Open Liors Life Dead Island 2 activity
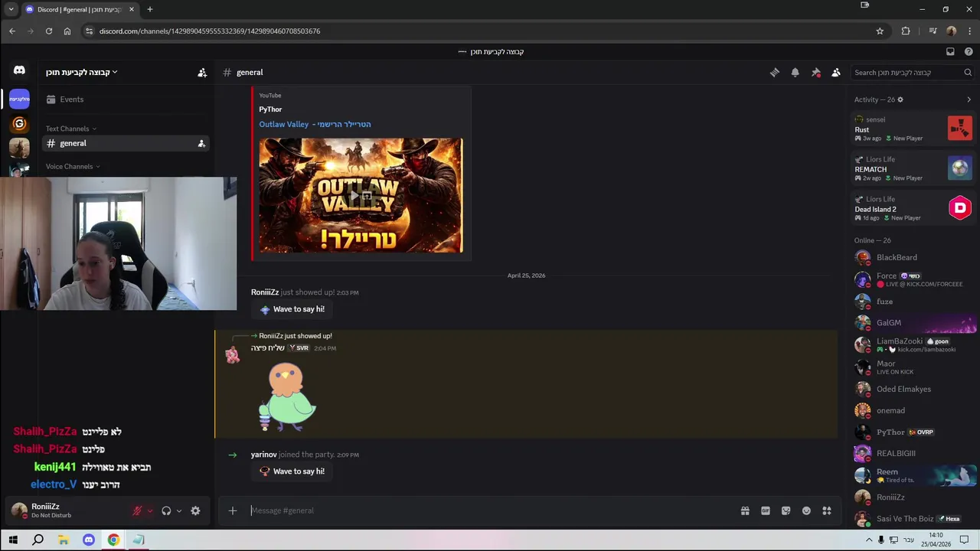The image size is (980, 551). point(913,208)
